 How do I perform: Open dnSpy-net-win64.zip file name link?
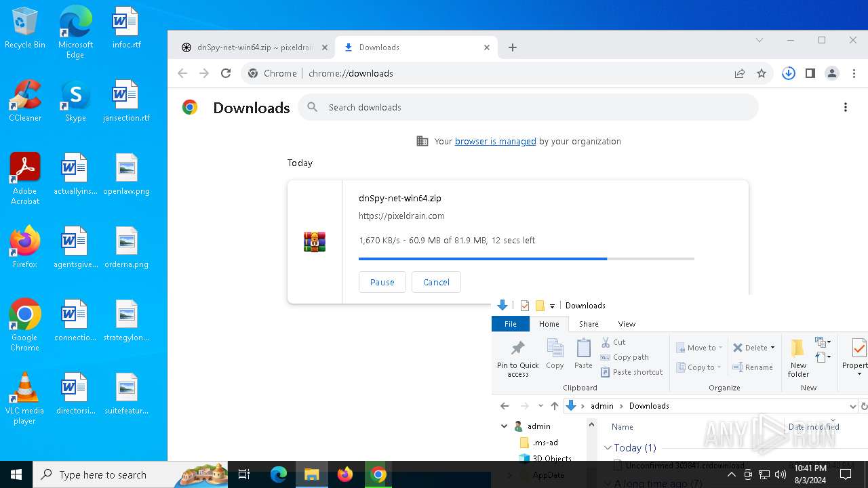point(400,198)
